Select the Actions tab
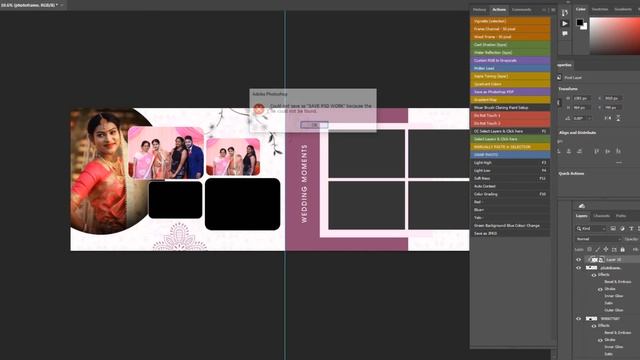The width and height of the screenshot is (640, 360). [499, 10]
